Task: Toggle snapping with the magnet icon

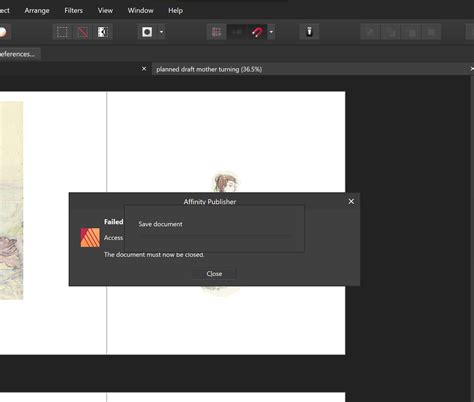Action: [257, 32]
